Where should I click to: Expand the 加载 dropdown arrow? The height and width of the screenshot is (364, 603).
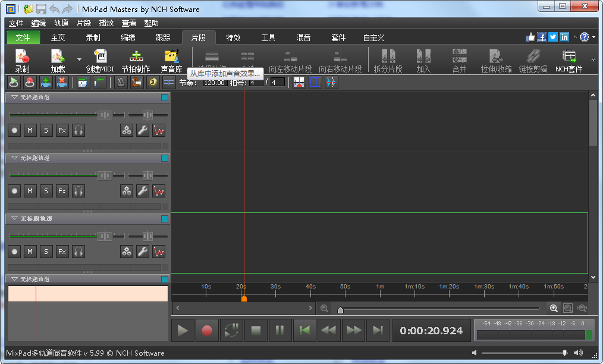coord(79,59)
